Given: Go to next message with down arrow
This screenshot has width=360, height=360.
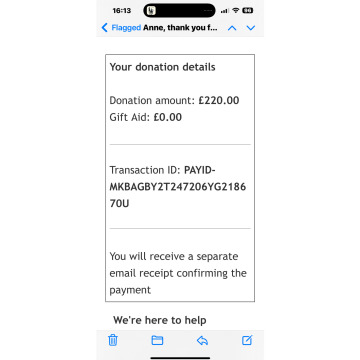Looking at the screenshot, I should point(251,28).
